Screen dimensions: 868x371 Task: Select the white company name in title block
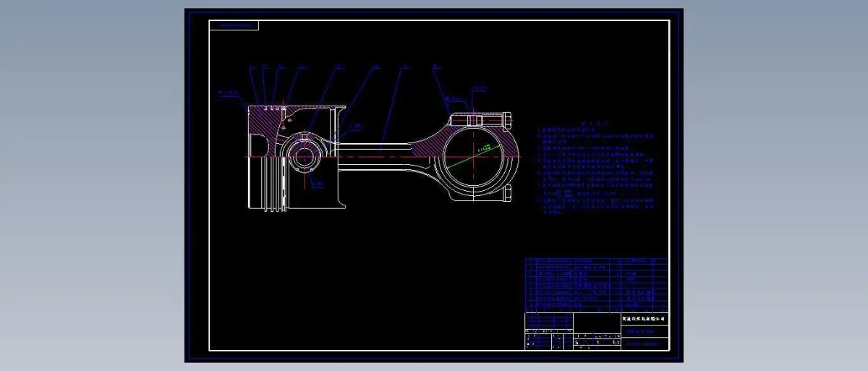point(643,318)
